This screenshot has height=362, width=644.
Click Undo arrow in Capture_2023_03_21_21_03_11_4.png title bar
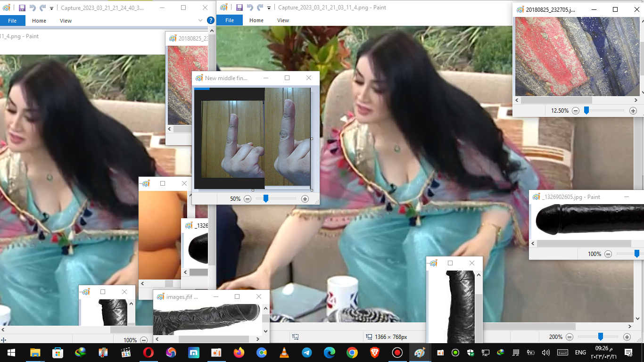pos(250,8)
